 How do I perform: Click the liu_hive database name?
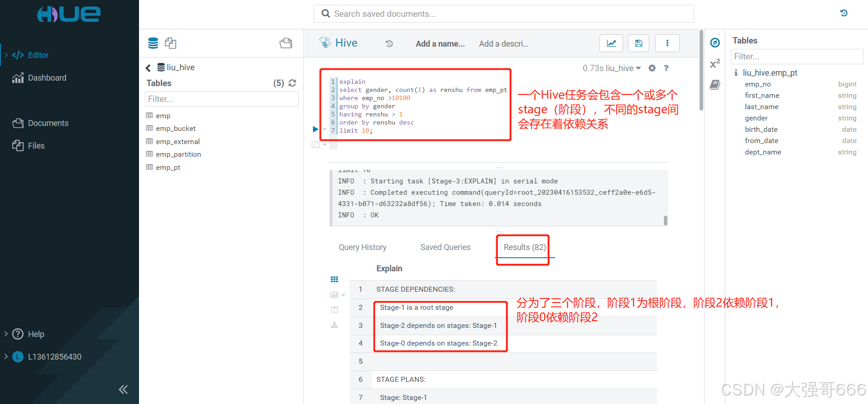point(181,67)
